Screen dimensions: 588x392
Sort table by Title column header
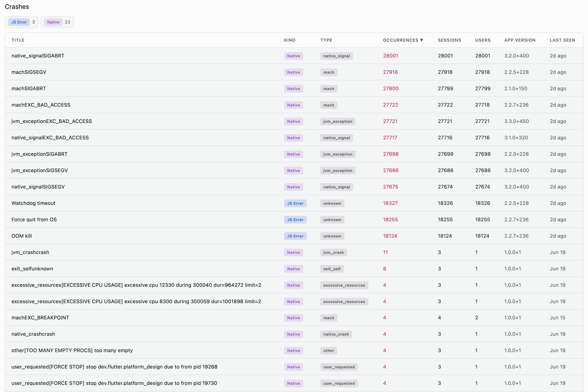point(18,40)
